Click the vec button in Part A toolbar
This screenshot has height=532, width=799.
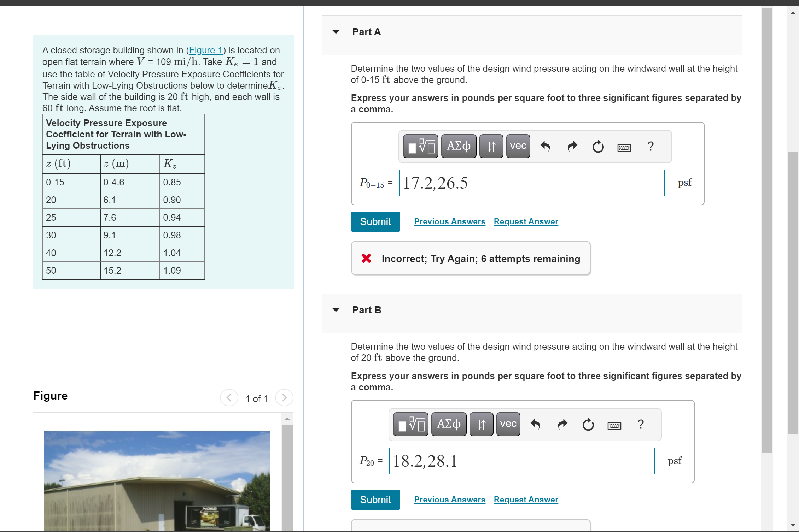[518, 146]
